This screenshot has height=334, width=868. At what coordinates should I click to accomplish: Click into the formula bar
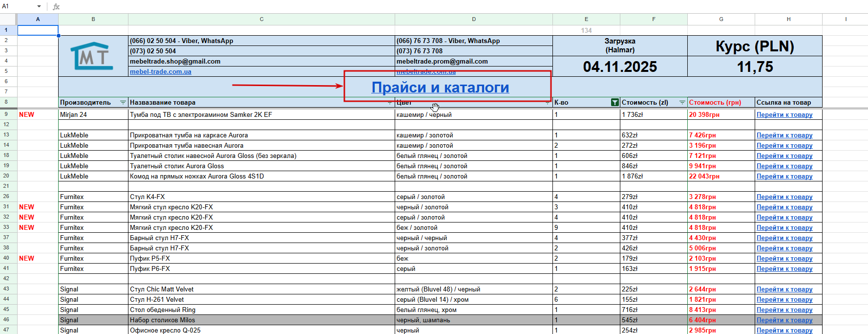pyautogui.click(x=464, y=6)
